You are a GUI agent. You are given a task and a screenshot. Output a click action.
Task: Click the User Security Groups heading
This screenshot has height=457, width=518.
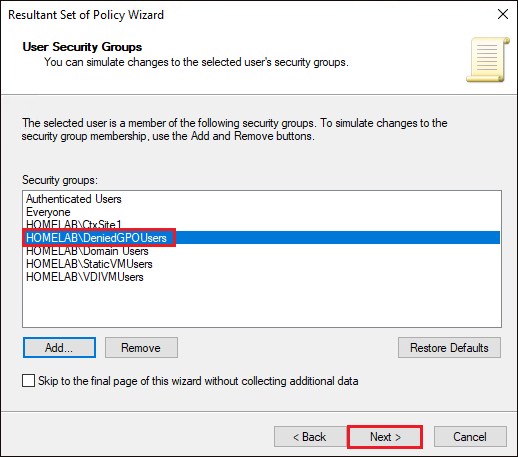click(82, 47)
